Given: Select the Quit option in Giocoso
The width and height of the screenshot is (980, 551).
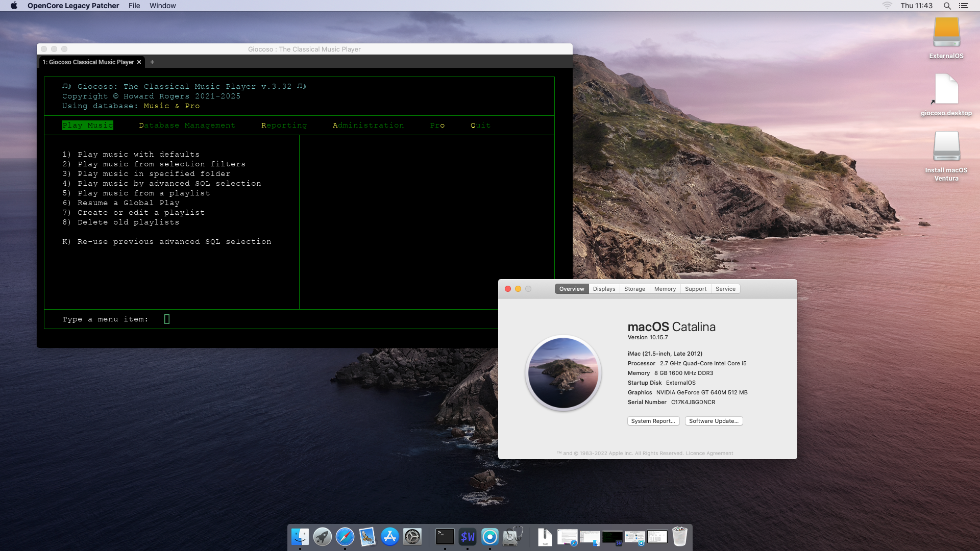Looking at the screenshot, I should pos(480,125).
